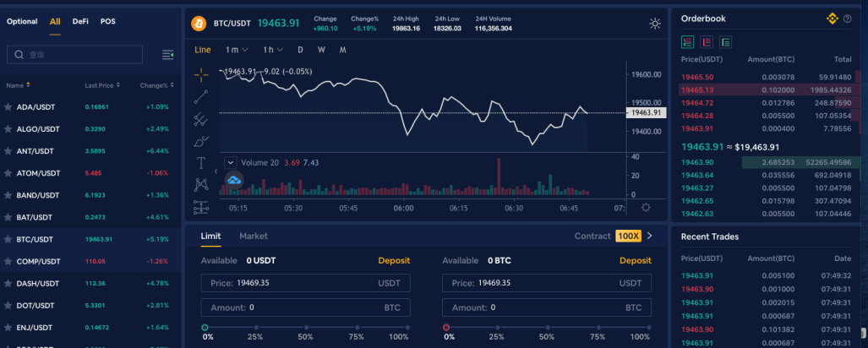Image resolution: width=868 pixels, height=348 pixels.
Task: Click orderbook ask price 19465.50
Action: pyautogui.click(x=697, y=78)
